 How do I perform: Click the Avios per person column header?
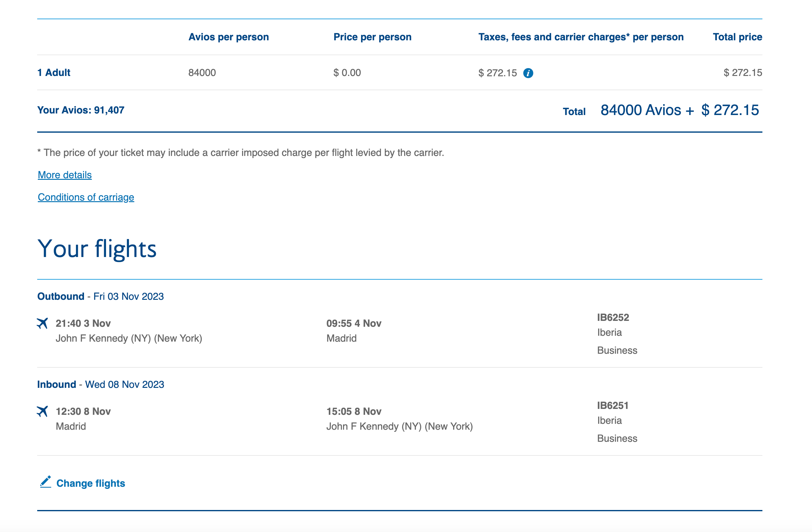228,37
